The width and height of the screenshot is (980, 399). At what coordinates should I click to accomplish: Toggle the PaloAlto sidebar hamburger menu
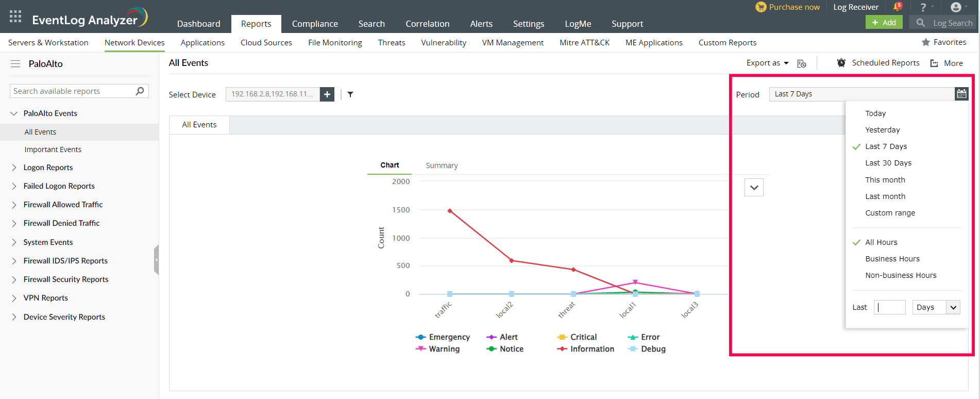(x=15, y=64)
